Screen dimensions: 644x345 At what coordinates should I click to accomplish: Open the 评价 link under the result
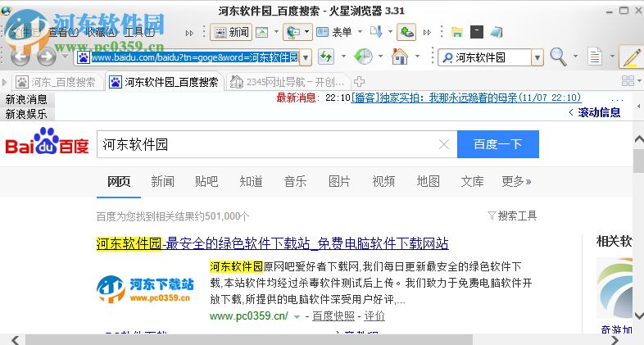tap(374, 315)
